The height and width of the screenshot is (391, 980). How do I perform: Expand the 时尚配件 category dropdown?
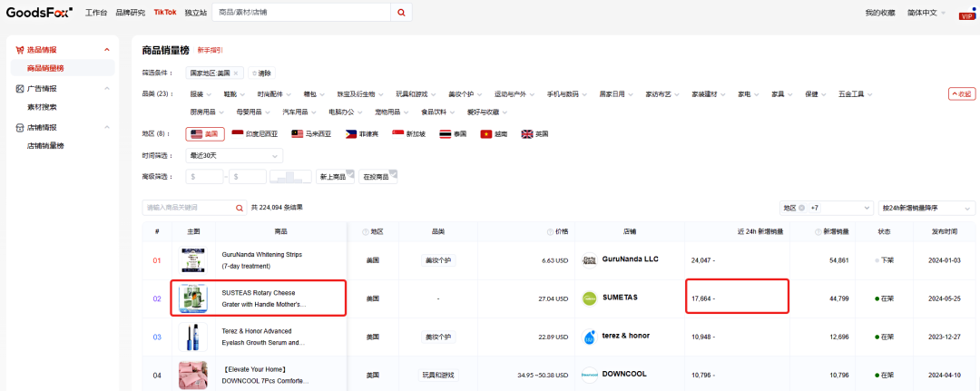[x=274, y=94]
